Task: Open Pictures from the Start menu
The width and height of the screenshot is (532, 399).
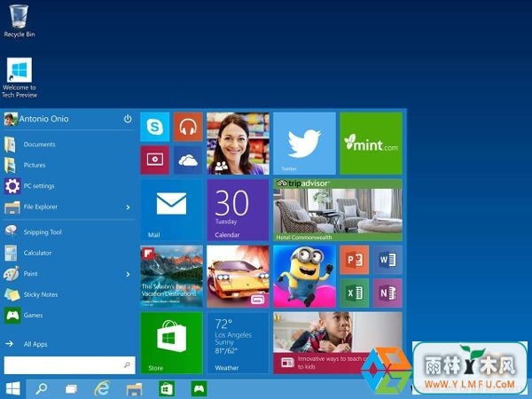Action: pos(69,165)
